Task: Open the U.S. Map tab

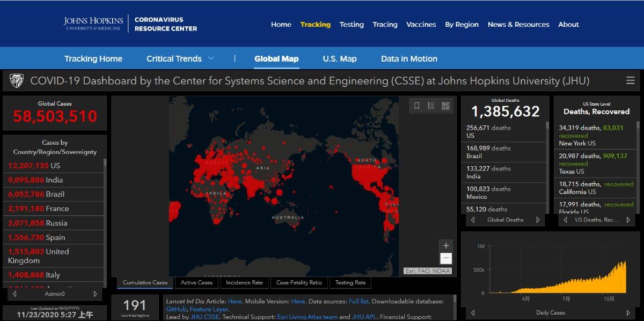Action: click(340, 58)
